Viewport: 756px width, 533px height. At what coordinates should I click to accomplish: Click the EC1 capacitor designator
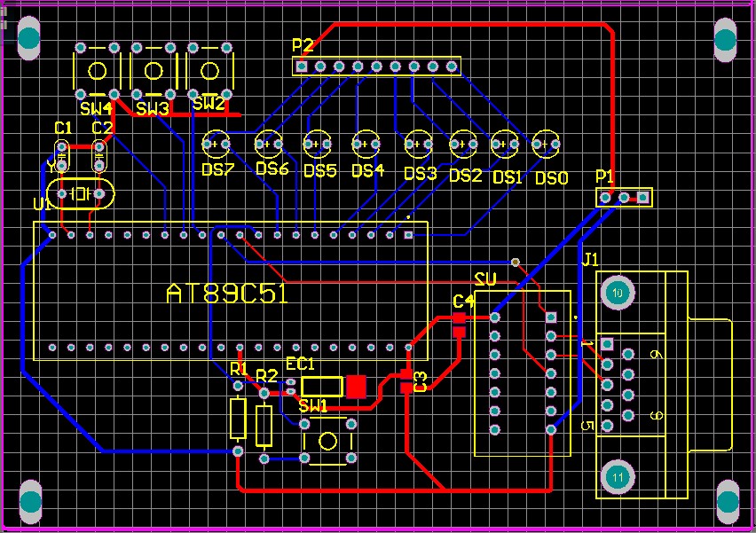click(x=300, y=364)
